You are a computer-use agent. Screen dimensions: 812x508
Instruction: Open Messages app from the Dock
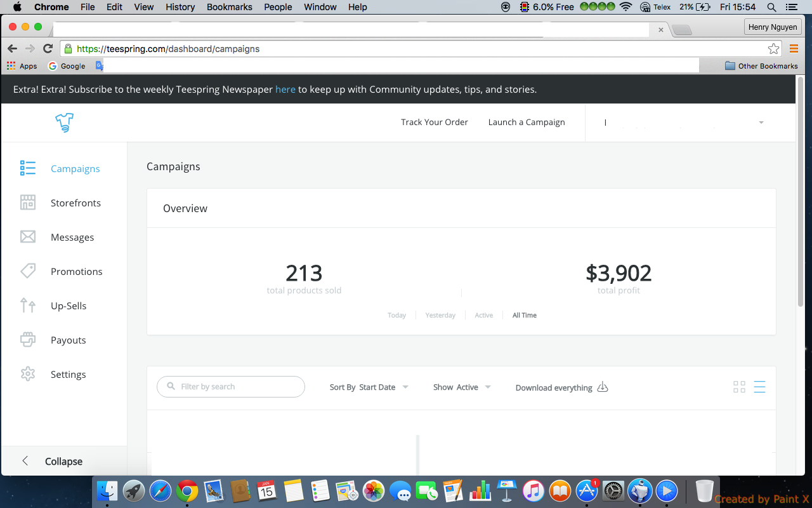(x=400, y=491)
